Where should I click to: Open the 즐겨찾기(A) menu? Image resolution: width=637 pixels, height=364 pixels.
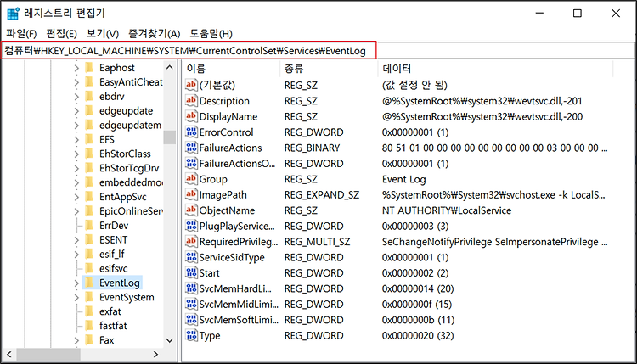tap(154, 34)
